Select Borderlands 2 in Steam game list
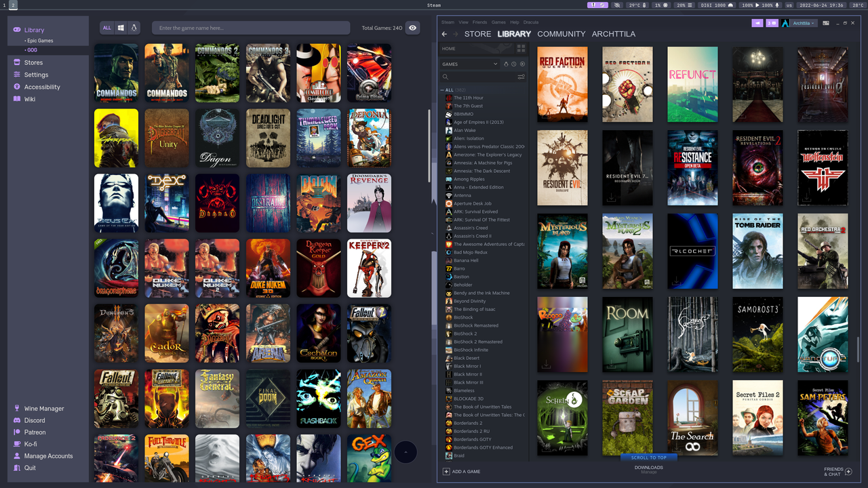The width and height of the screenshot is (868, 488). point(468,423)
